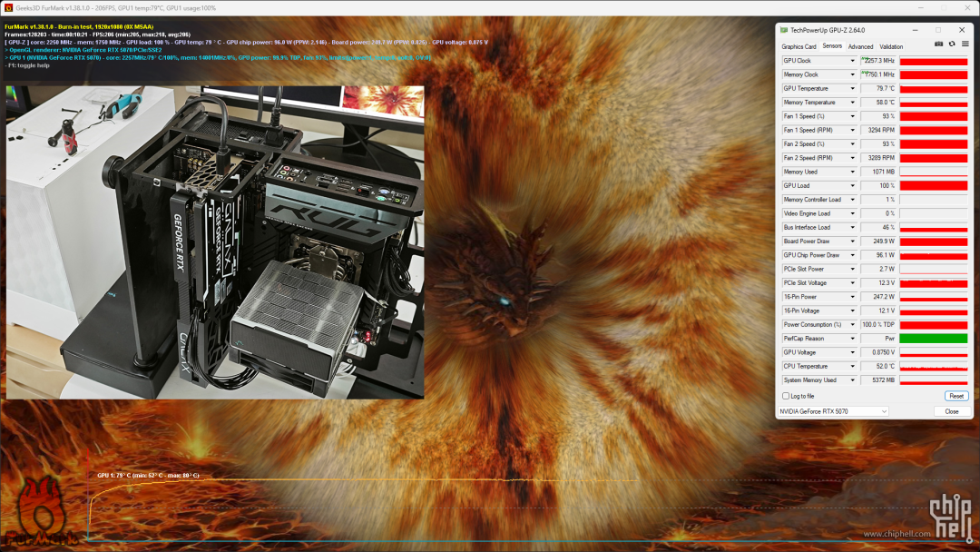Open the PCIe Slot Power dropdown
The height and width of the screenshot is (552, 980).
(852, 270)
